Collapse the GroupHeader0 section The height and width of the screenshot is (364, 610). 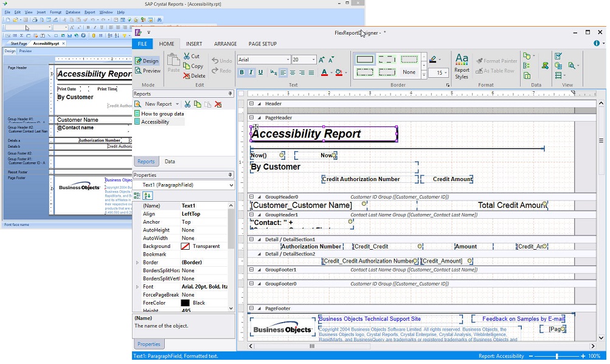pos(251,197)
